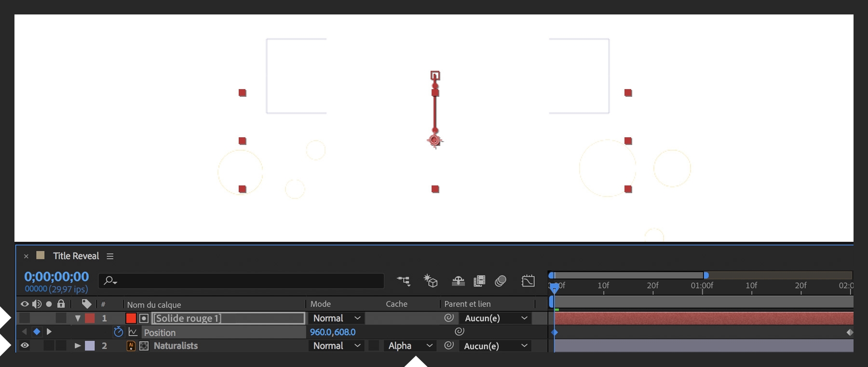Toggle the hide shy layers icon
This screenshot has height=367, width=868.
point(458,280)
